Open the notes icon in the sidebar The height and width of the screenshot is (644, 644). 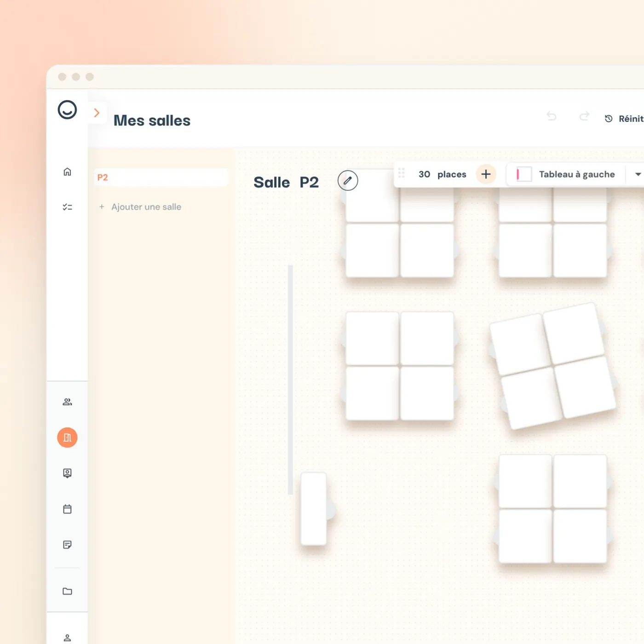(67, 545)
